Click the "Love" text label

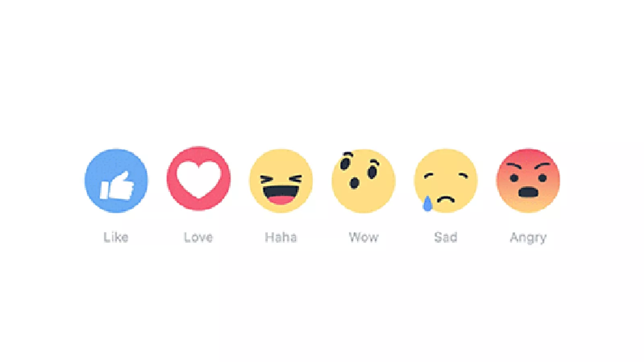198,237
